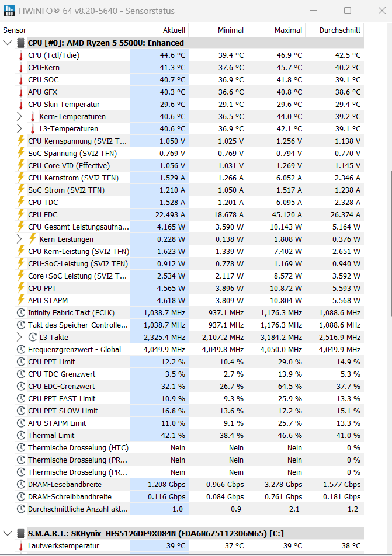
Task: Click the thermometer icon for Laufwerkstemperatur
Action: tap(21, 546)
